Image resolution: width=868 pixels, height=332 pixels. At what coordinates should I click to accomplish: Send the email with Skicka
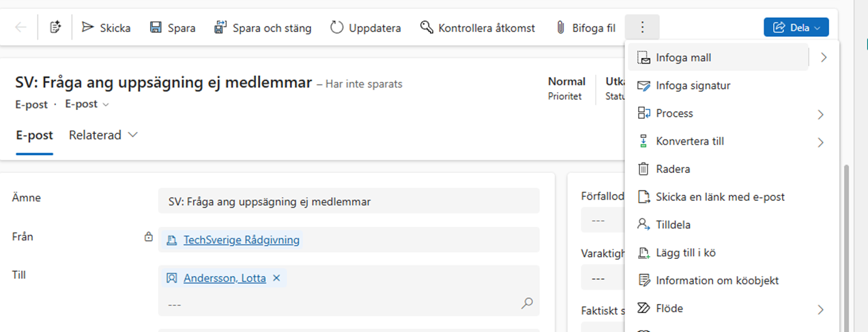point(106,28)
